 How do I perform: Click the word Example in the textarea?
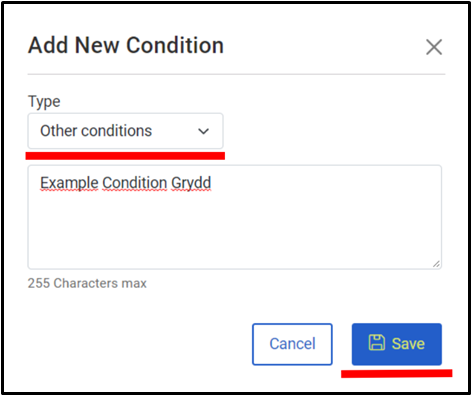69,183
